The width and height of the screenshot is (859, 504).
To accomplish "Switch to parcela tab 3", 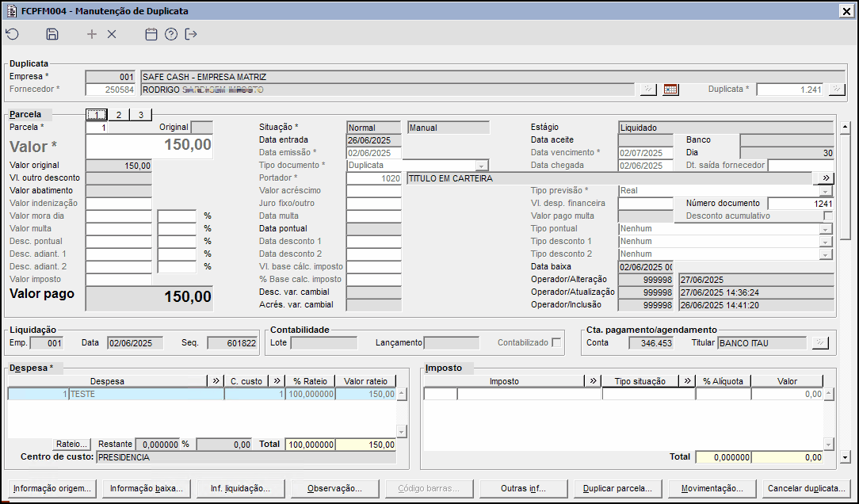I will click(140, 115).
